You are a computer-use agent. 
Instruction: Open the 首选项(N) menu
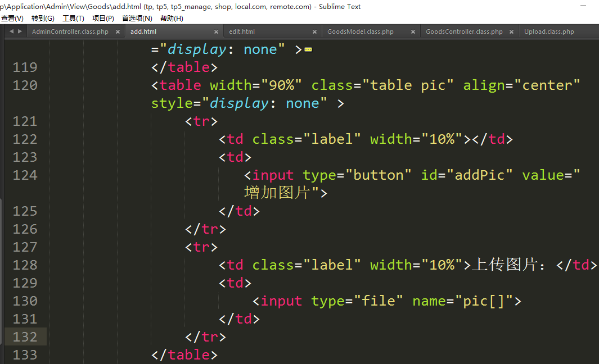tap(137, 19)
